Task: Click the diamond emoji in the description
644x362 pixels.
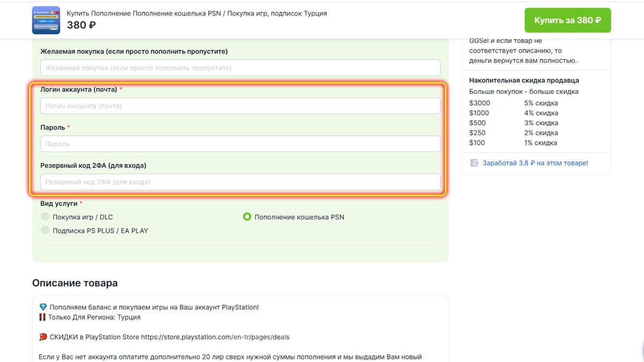Action: (x=43, y=307)
